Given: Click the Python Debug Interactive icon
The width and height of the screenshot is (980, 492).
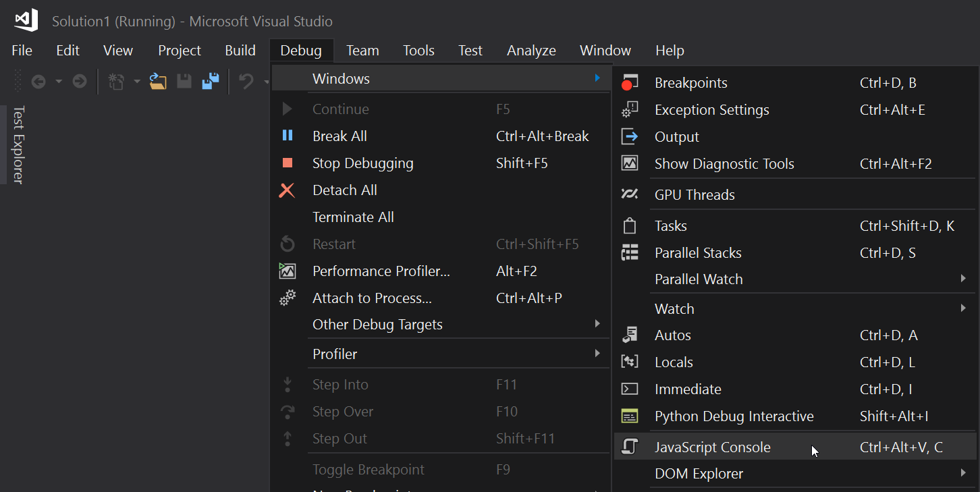Looking at the screenshot, I should [630, 416].
